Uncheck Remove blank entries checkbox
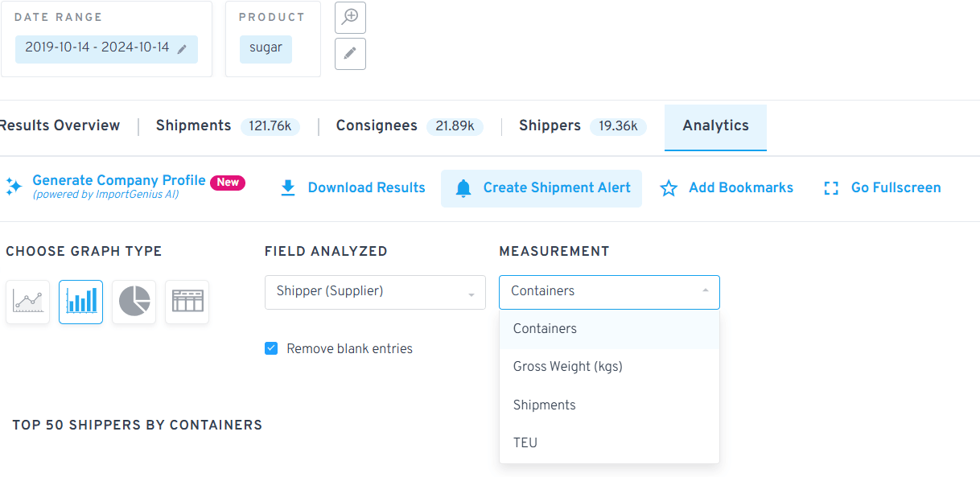Viewport: 980px width, 477px height. (271, 349)
